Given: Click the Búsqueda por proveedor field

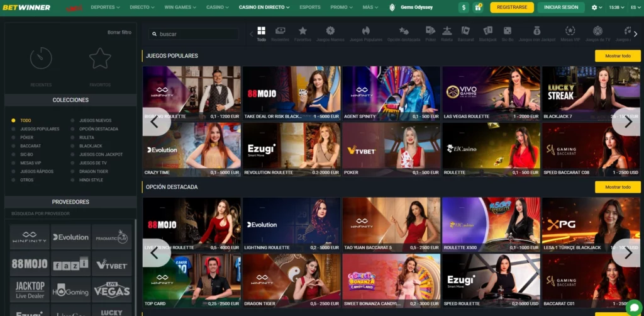Looking at the screenshot, I should pyautogui.click(x=70, y=213).
